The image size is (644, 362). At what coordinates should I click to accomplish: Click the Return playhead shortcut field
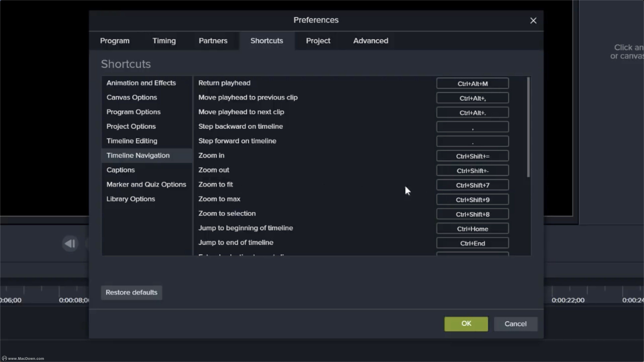click(x=472, y=84)
